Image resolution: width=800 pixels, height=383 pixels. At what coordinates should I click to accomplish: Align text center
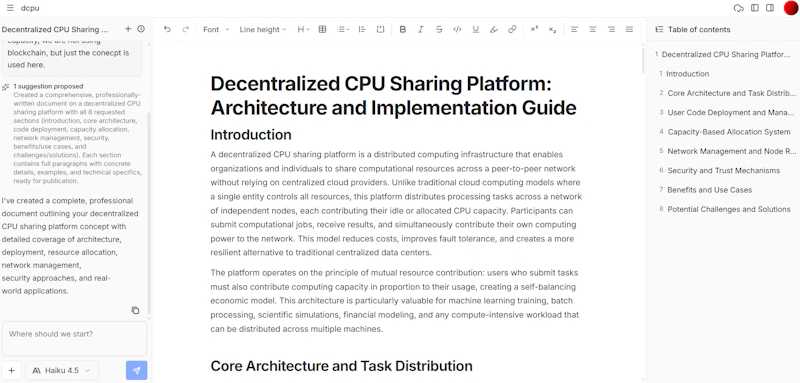(x=593, y=30)
